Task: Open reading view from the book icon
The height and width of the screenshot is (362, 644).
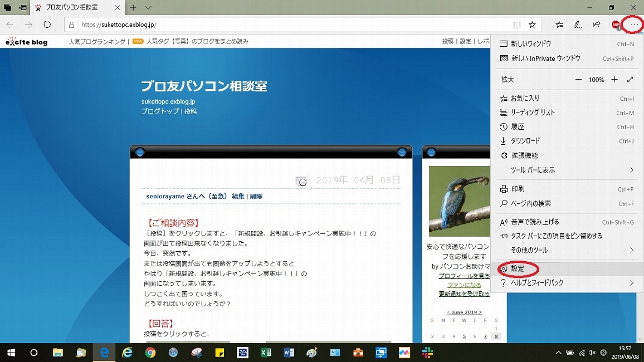Action: coord(516,25)
